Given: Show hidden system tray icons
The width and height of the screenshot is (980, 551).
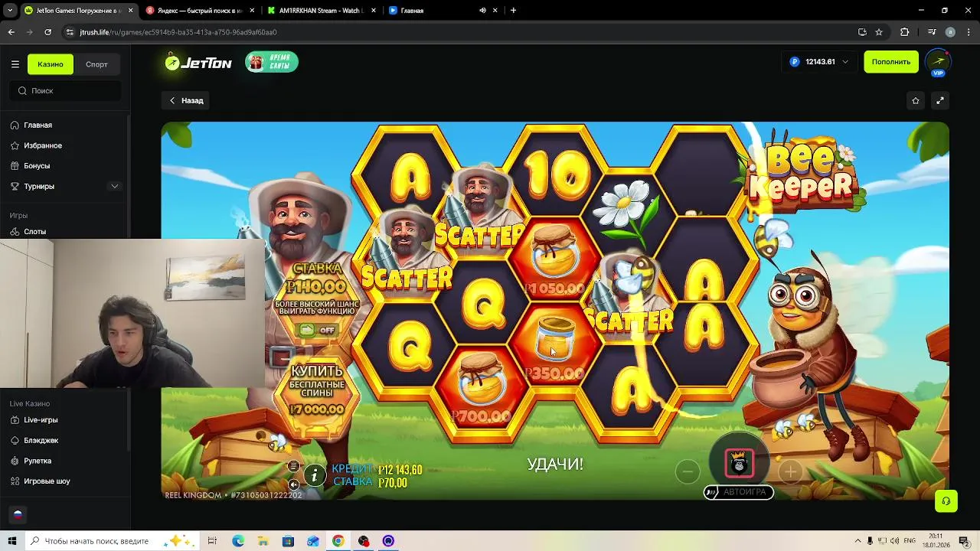Looking at the screenshot, I should tap(858, 541).
